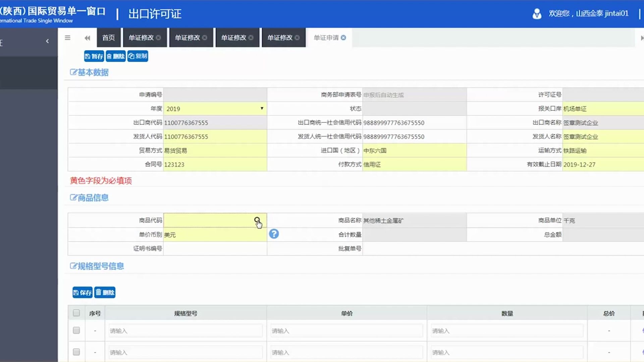
Task: Check the second specification row checkbox
Action: (x=76, y=352)
